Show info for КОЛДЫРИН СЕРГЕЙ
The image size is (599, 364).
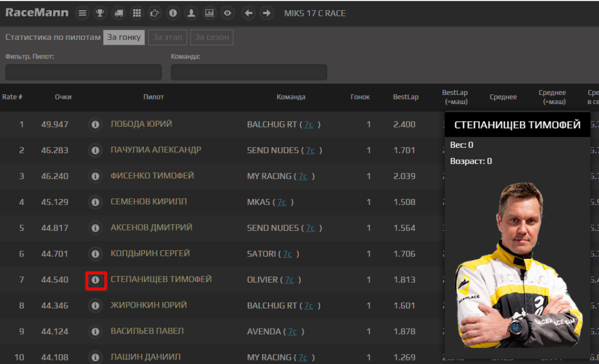click(x=95, y=254)
